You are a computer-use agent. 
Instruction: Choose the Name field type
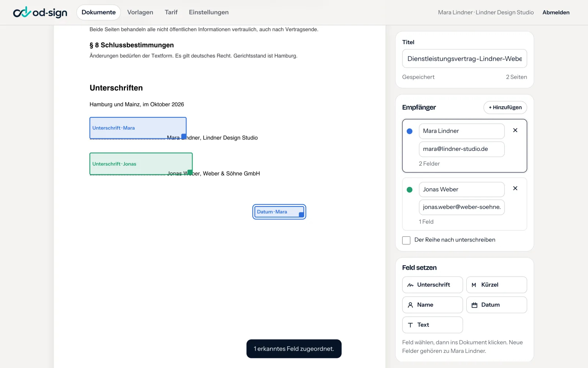[x=433, y=305]
